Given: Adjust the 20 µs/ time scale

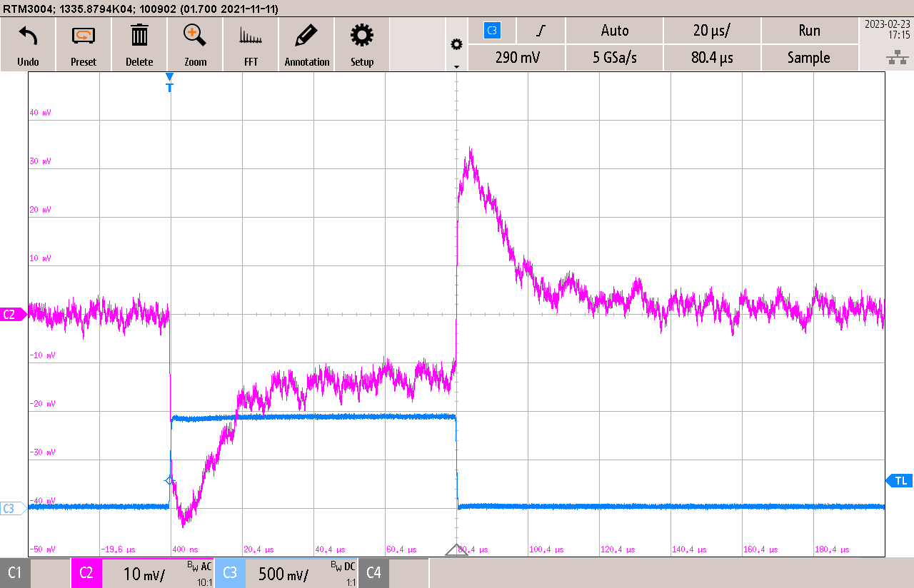Looking at the screenshot, I should tap(712, 31).
